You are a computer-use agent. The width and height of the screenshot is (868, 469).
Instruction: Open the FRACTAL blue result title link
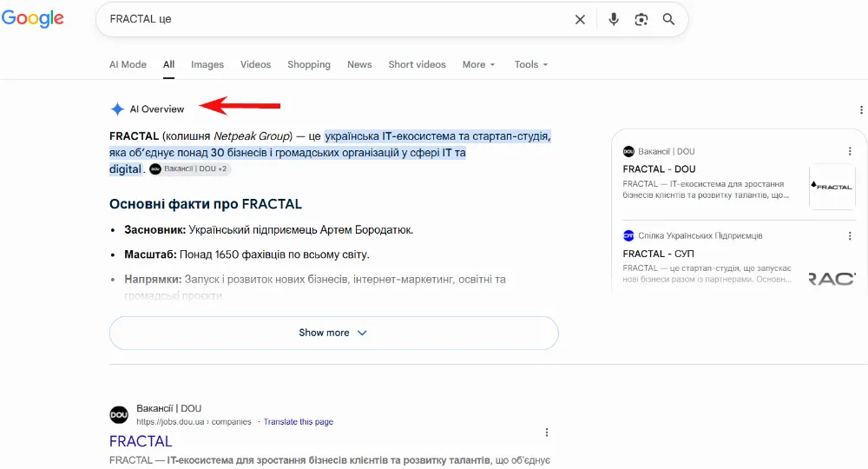click(x=141, y=440)
